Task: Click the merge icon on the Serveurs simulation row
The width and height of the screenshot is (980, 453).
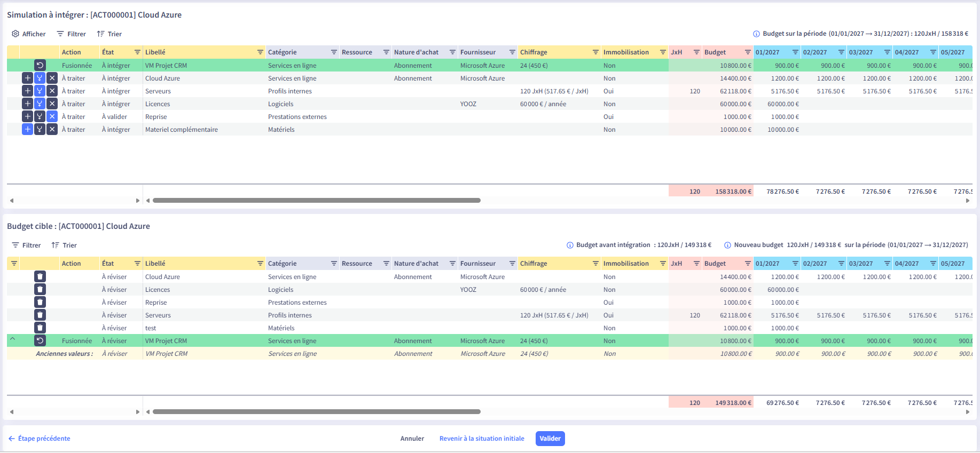Action: [40, 91]
